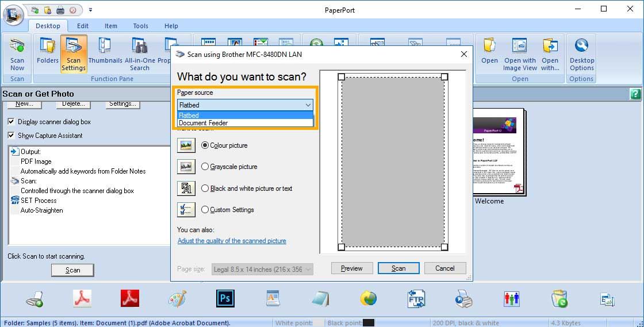The width and height of the screenshot is (644, 327).
Task: Open the Item ribbon tab
Action: pyautogui.click(x=110, y=26)
